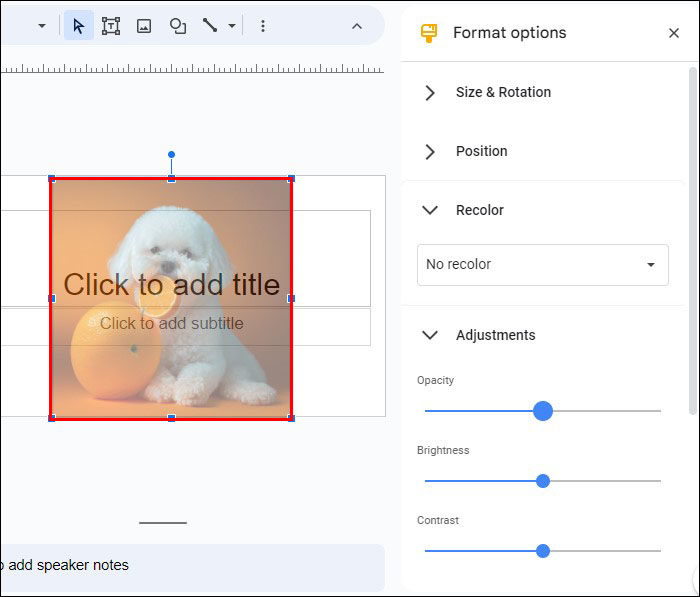Open the No recolor dropdown

pos(542,265)
